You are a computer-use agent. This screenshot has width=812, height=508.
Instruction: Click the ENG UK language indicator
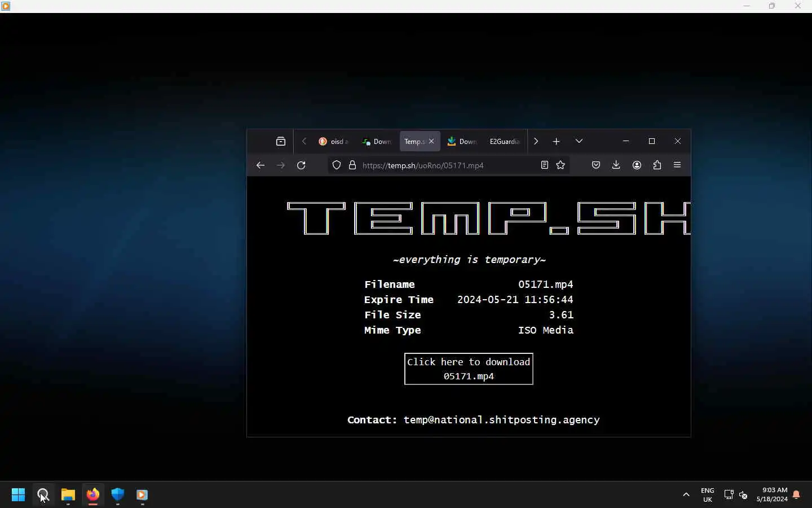(707, 495)
